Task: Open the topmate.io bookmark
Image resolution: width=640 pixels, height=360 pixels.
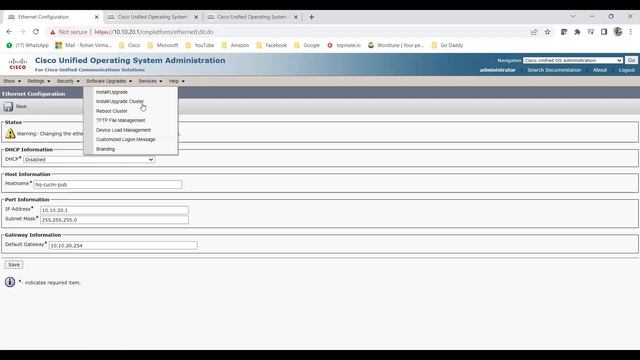Action: (x=344, y=45)
